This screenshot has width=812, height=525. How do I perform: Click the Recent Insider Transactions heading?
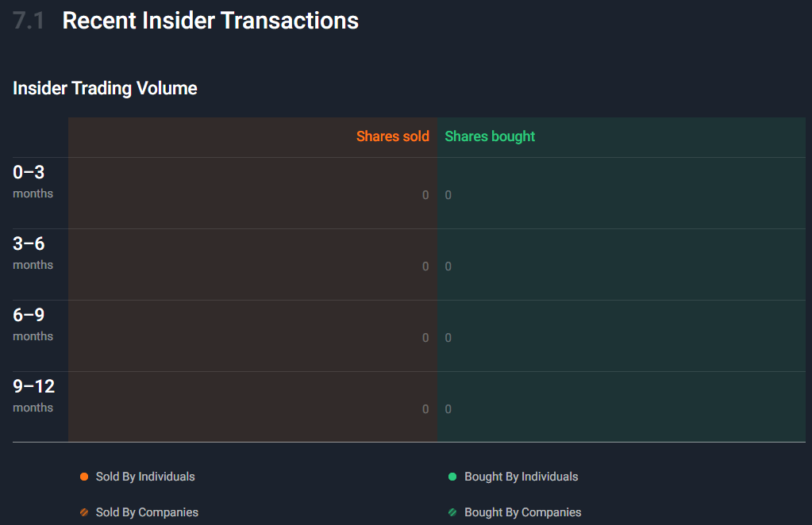point(210,21)
